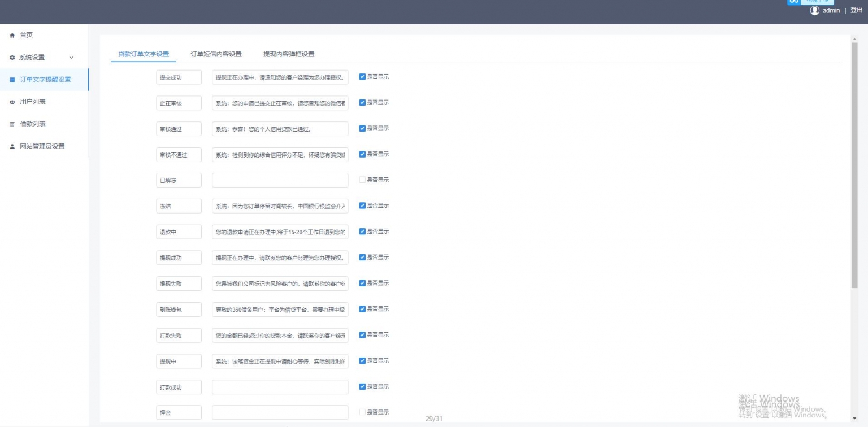Click the gear icon beside 系统设置
This screenshot has height=427, width=868.
click(12, 58)
